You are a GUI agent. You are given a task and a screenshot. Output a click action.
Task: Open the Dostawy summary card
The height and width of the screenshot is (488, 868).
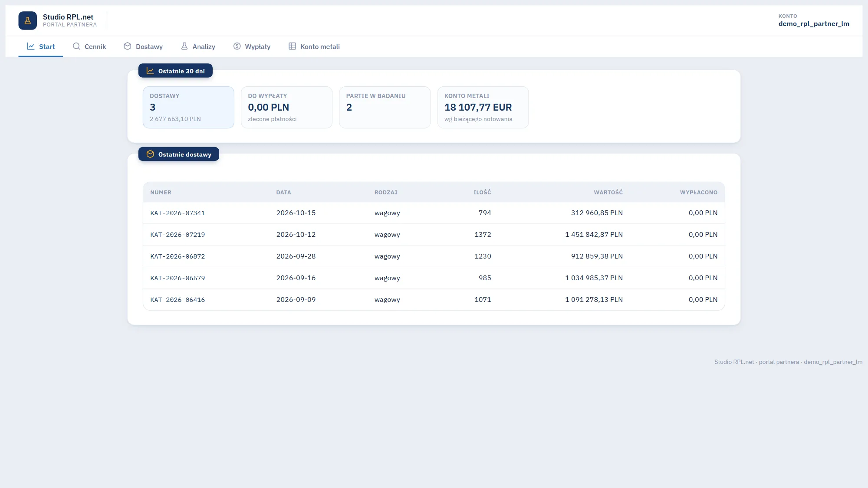(x=188, y=107)
